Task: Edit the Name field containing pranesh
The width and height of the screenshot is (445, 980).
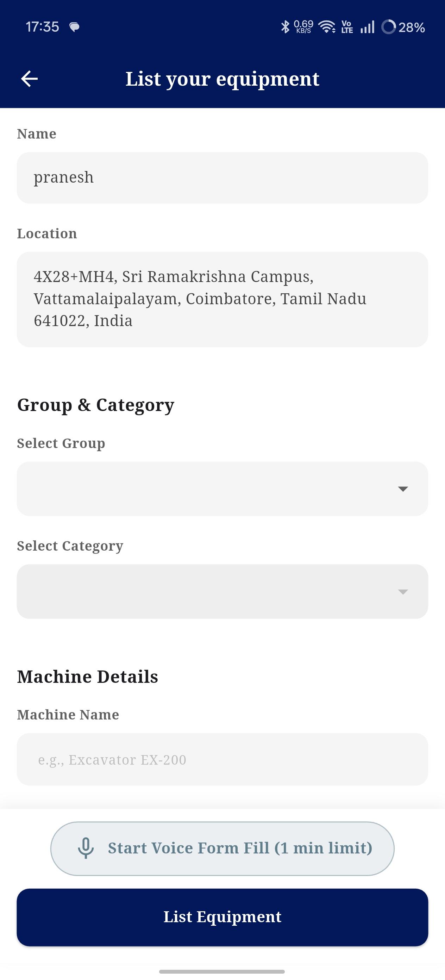Action: click(222, 178)
